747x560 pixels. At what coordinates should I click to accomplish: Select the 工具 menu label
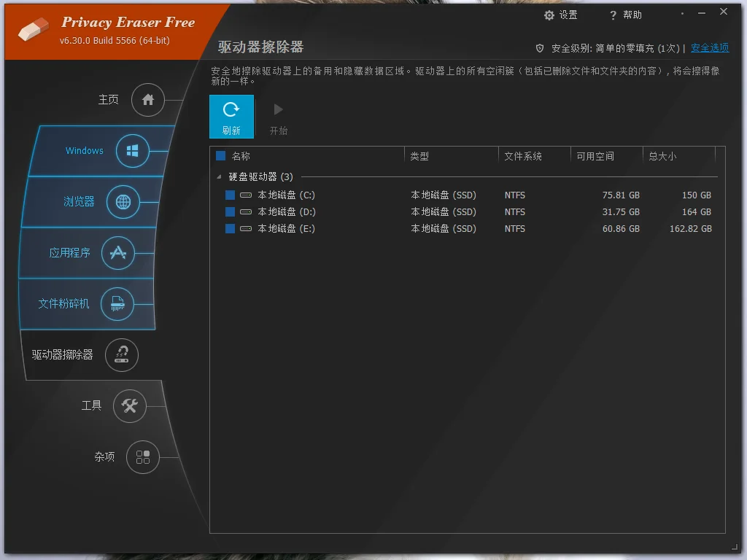point(91,405)
